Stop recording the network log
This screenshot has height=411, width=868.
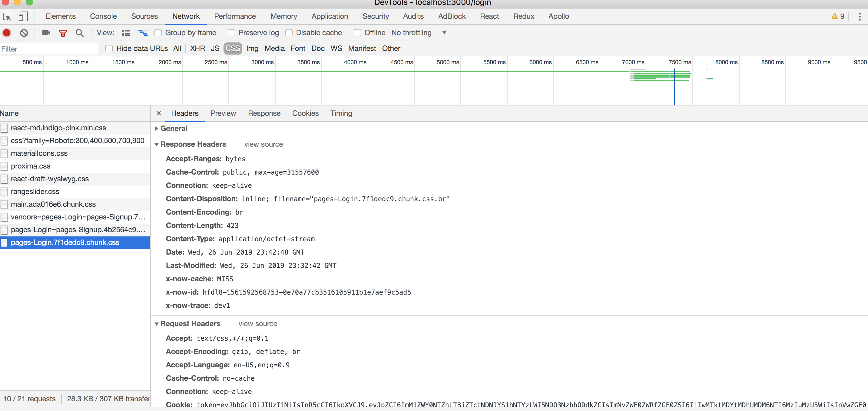click(6, 33)
